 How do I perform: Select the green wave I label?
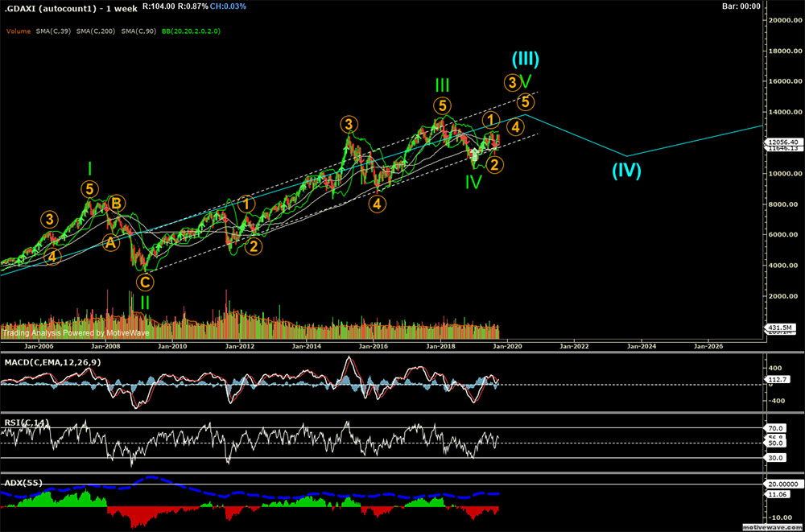pyautogui.click(x=90, y=168)
